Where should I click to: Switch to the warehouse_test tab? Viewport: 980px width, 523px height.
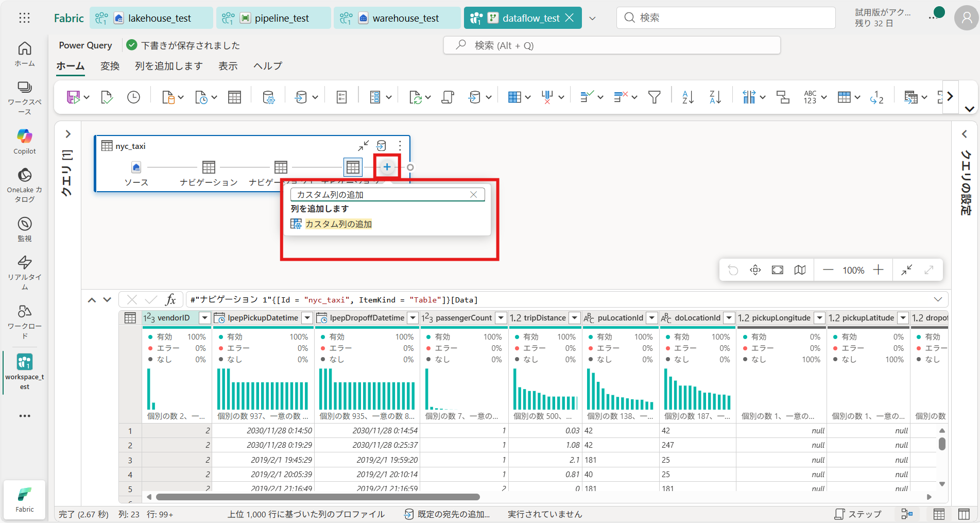(405, 18)
